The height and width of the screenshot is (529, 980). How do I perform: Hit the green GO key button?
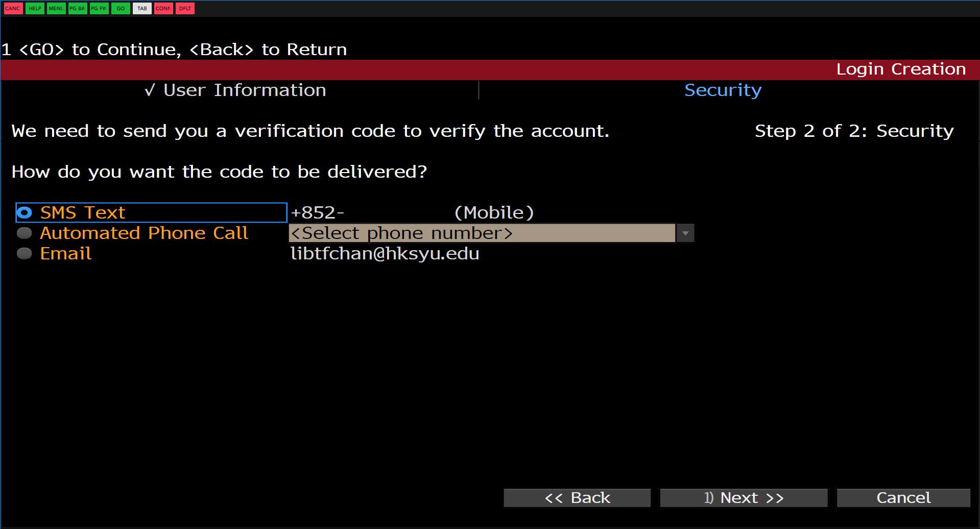[x=121, y=8]
